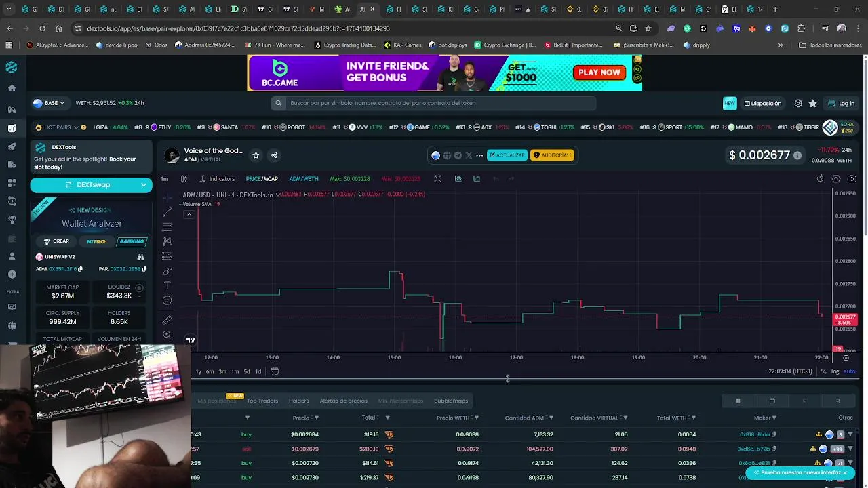Click the CREAR button
Screen dimensions: 868x488
coord(57,241)
